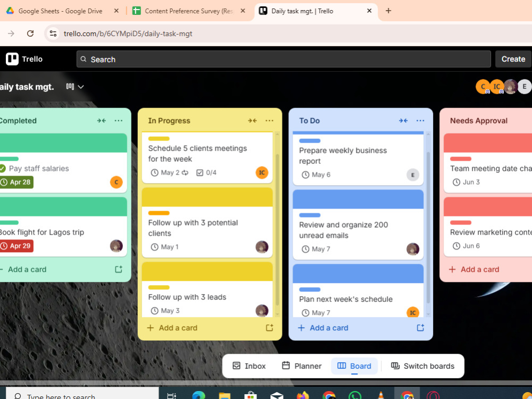Switch to the Inbox tab

pos(249,366)
